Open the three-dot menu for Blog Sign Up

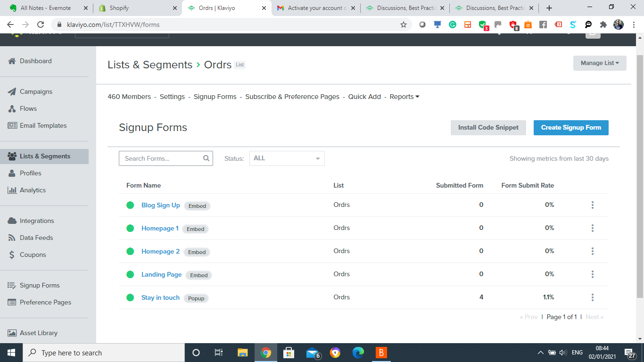tap(593, 205)
